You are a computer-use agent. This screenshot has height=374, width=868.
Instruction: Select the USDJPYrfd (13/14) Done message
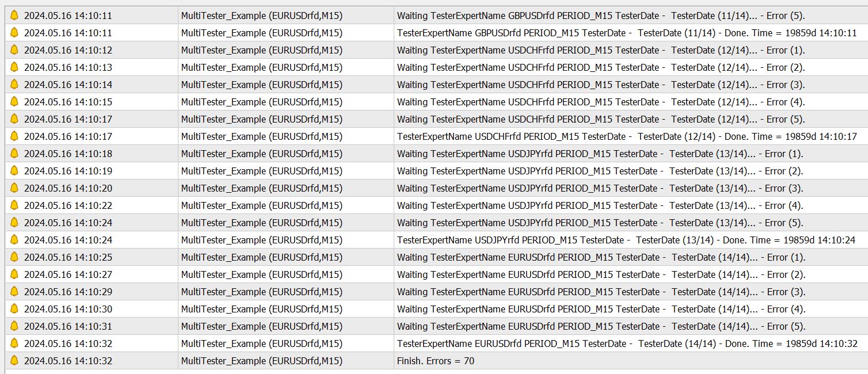(626, 240)
